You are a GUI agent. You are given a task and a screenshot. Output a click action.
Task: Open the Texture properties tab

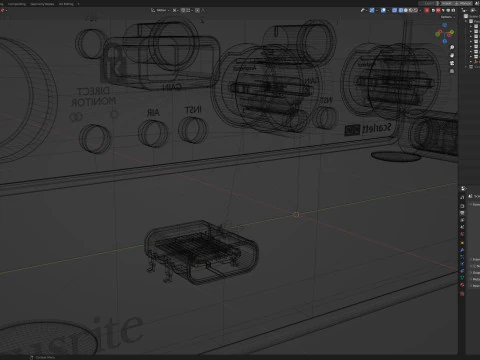[462, 294]
